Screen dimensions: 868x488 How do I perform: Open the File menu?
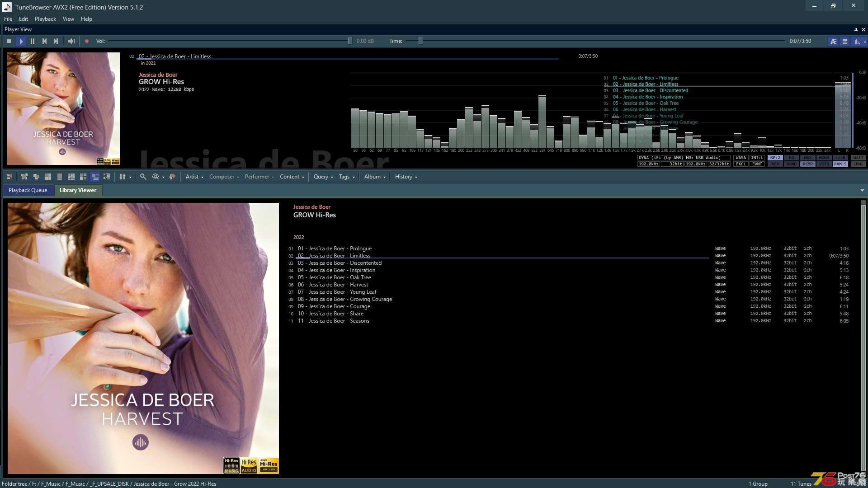[8, 19]
